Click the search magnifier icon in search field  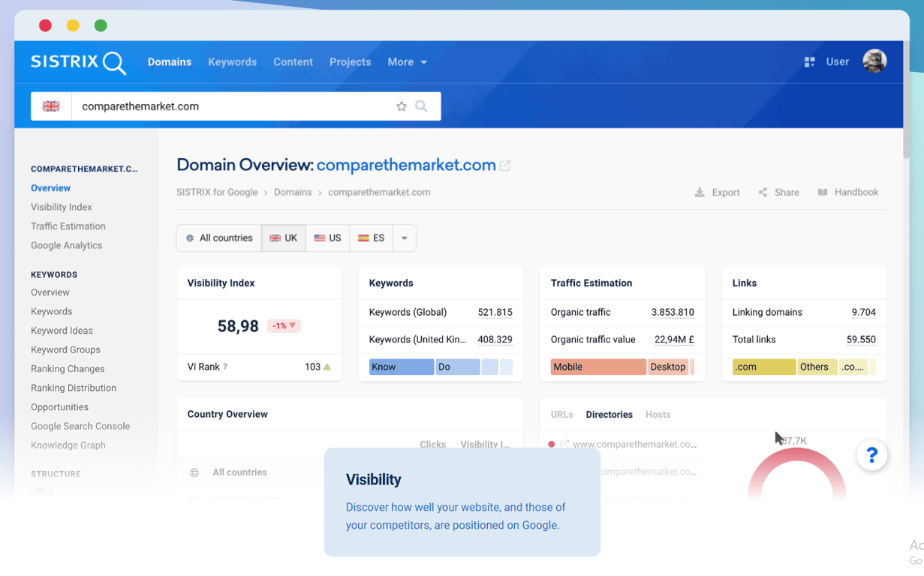tap(421, 106)
